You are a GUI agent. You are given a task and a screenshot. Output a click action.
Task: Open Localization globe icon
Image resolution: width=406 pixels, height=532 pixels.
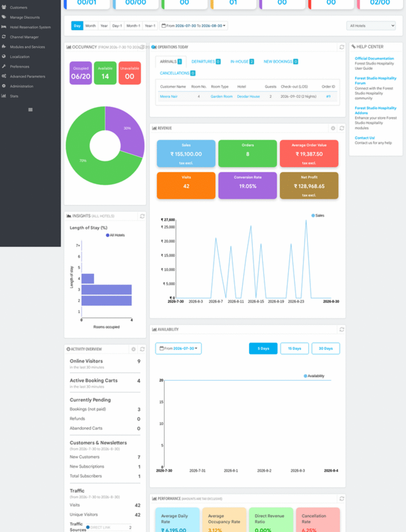[x=4, y=56]
